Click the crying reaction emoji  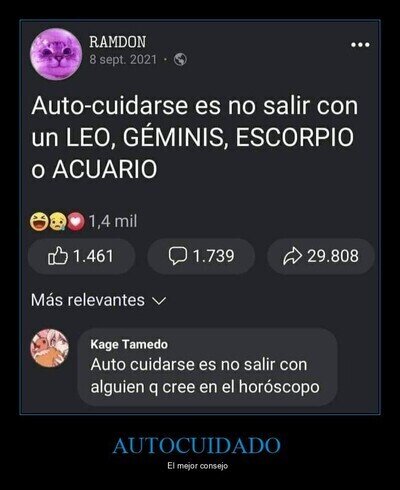click(x=57, y=222)
